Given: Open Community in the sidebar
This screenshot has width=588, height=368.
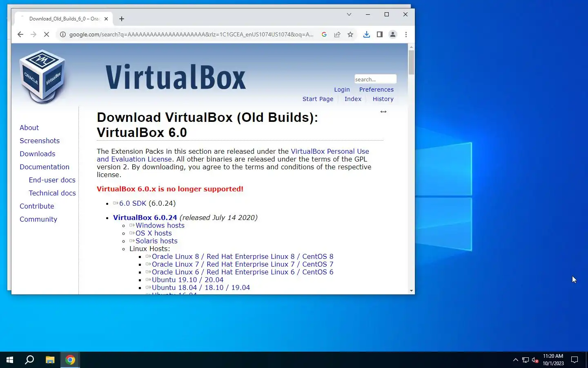Looking at the screenshot, I should (x=38, y=219).
